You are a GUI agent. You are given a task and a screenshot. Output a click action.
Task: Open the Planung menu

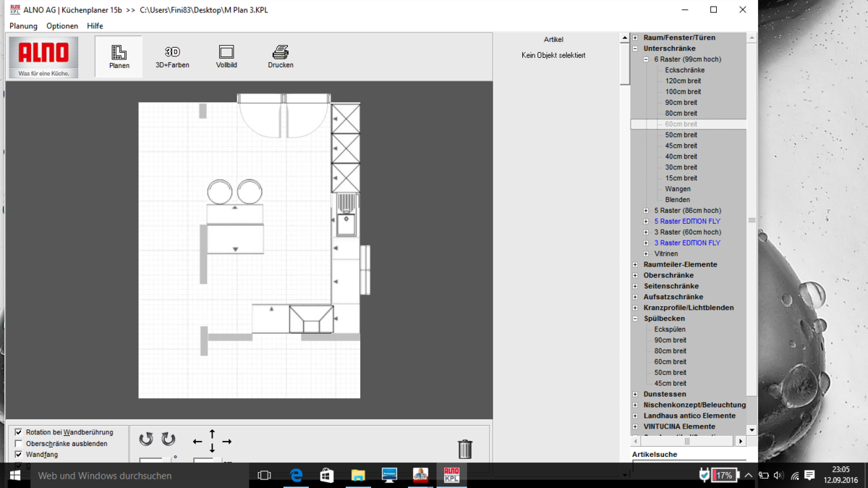(23, 26)
